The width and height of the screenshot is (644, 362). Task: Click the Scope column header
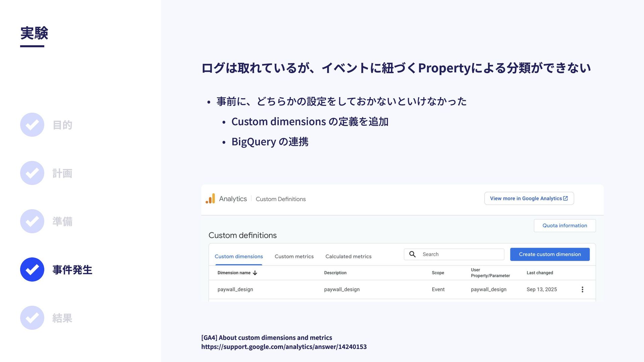pyautogui.click(x=438, y=273)
